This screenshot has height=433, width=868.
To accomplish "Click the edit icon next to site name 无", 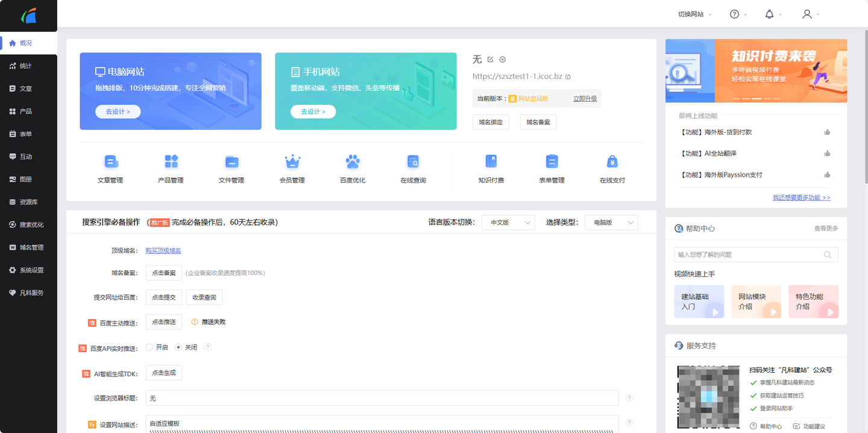I will click(x=490, y=59).
